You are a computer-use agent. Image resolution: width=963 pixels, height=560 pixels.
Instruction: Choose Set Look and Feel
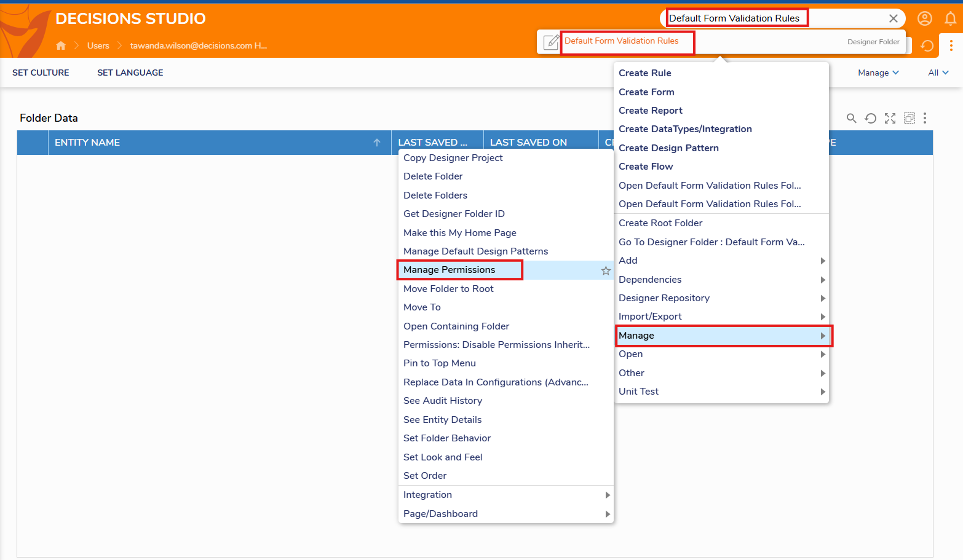(443, 457)
